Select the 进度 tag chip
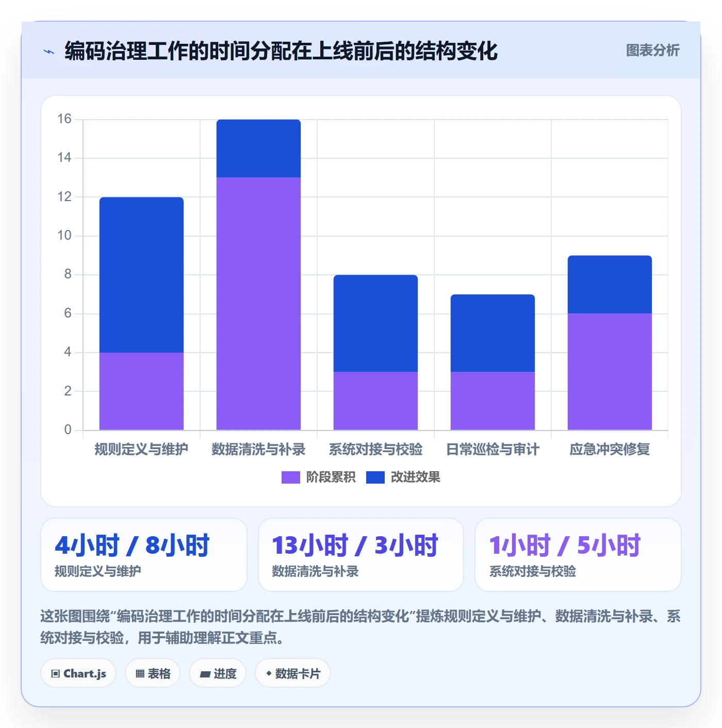 [218, 673]
